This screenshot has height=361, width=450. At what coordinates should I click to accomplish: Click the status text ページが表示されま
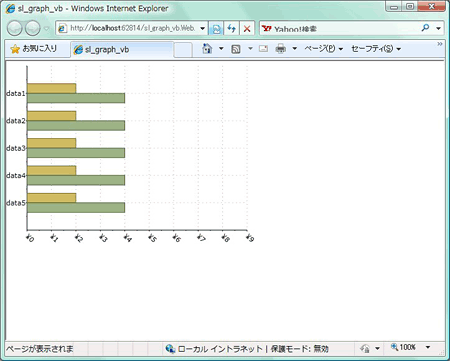pyautogui.click(x=40, y=349)
